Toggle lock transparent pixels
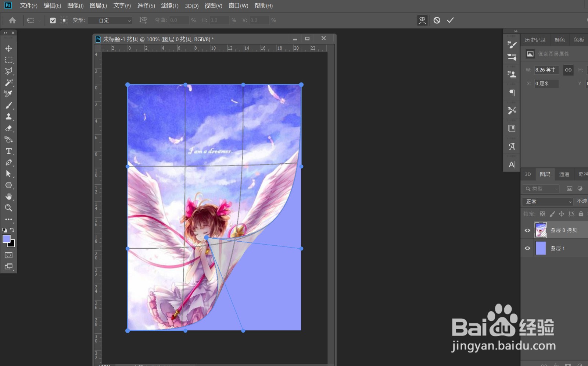588x366 pixels. (542, 214)
